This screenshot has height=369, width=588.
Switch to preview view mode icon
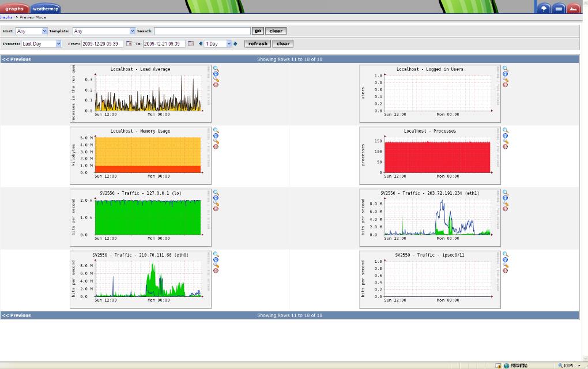pos(573,8)
